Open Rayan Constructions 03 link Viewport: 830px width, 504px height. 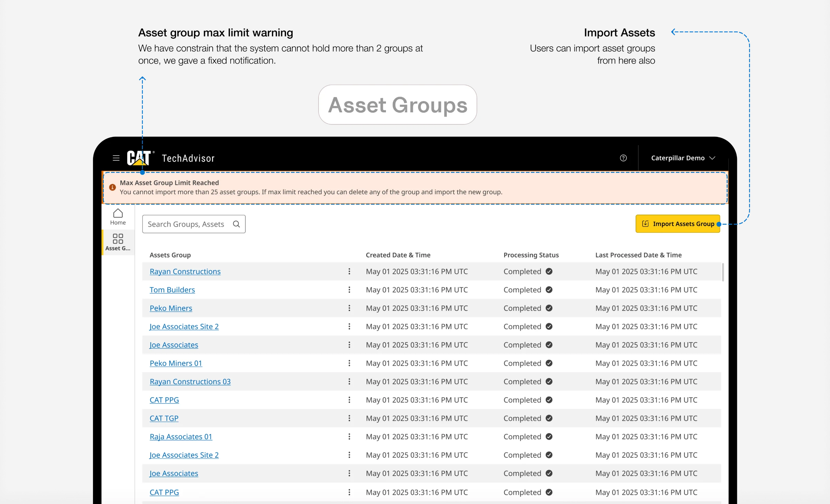click(190, 381)
